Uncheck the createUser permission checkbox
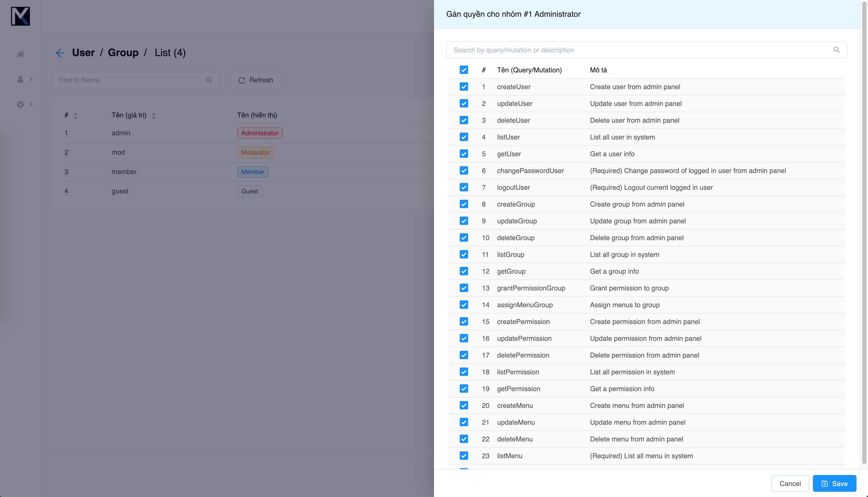This screenshot has height=497, width=868. (464, 87)
